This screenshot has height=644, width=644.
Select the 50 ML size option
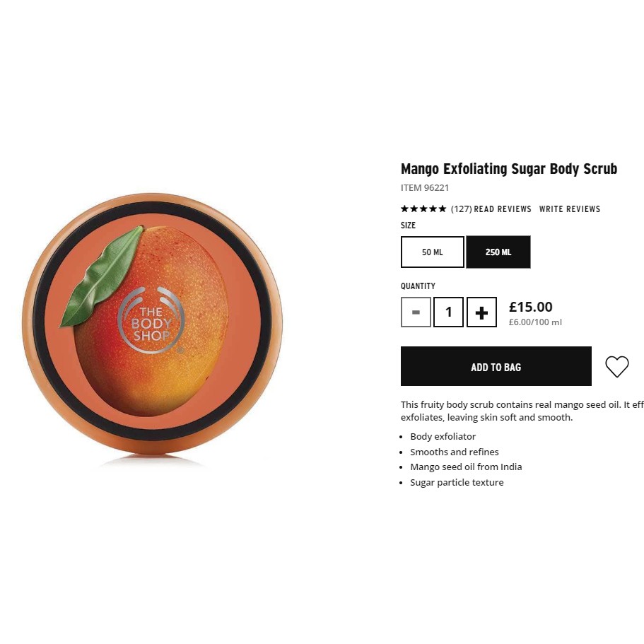433,252
